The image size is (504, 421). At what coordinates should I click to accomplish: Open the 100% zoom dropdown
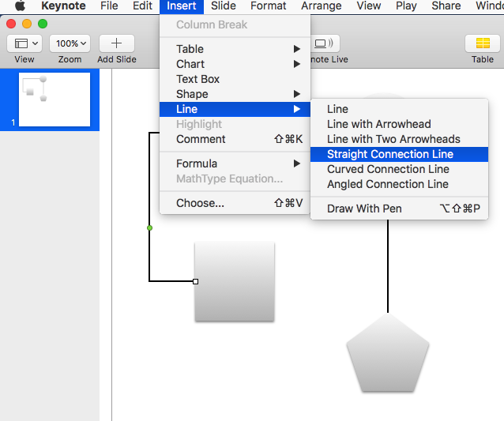(x=70, y=43)
